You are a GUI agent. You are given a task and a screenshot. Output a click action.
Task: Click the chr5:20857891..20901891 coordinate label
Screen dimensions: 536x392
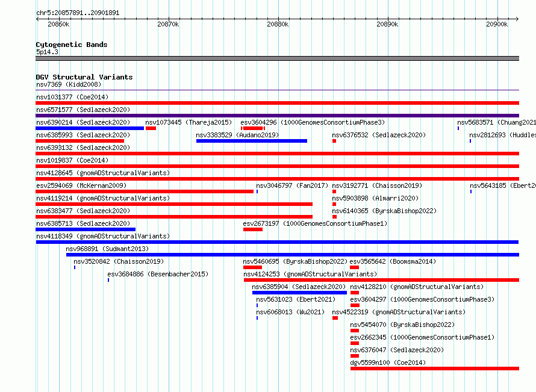[x=78, y=13]
